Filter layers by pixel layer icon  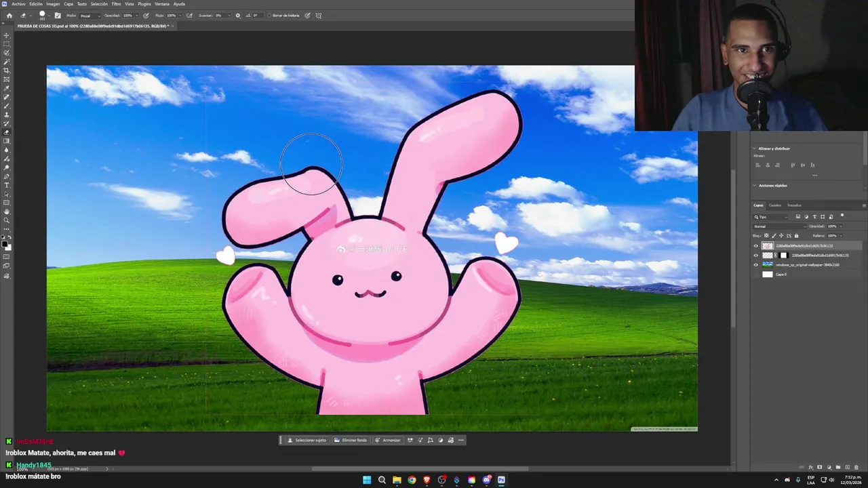pos(798,217)
